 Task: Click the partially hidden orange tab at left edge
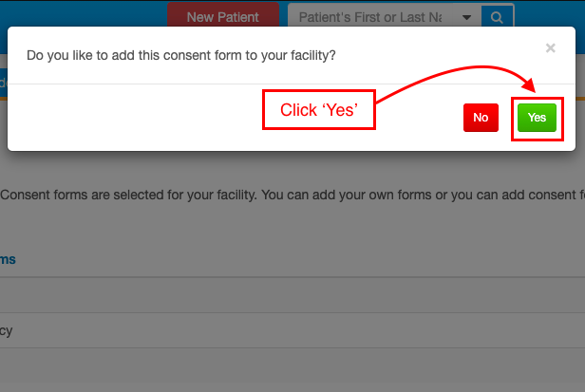[3, 84]
